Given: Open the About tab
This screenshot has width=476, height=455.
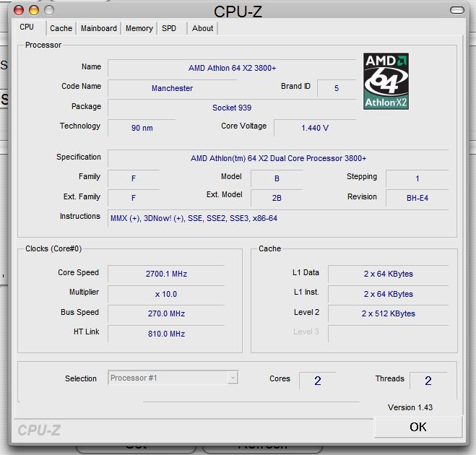Looking at the screenshot, I should [202, 28].
